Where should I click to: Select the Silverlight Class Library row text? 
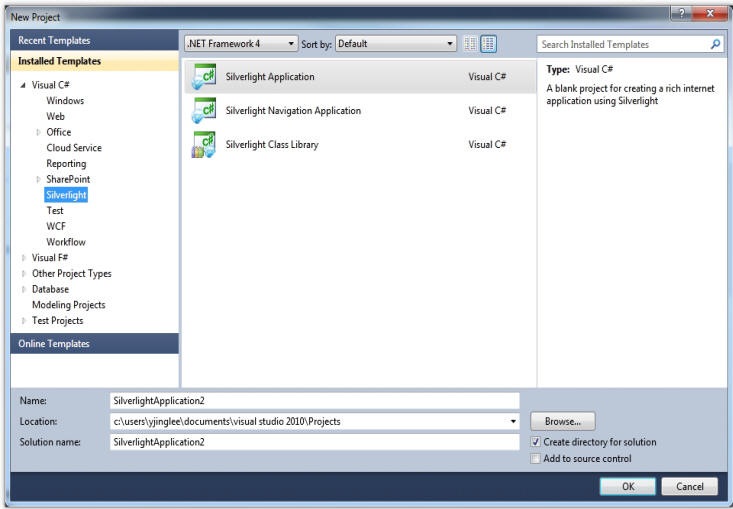[x=272, y=145]
